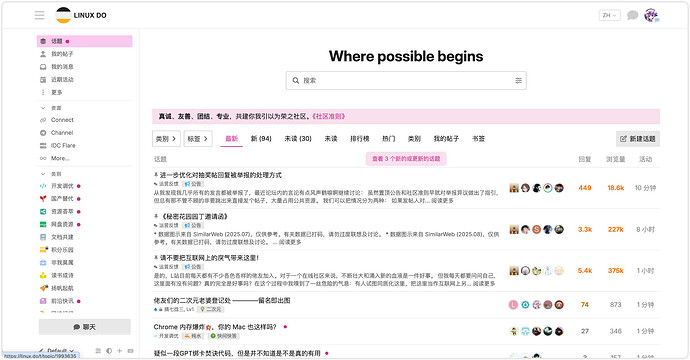This screenshot has height=360, width=690.
Task: Open topic 《秘密花园园丁邀请函》
Action: pyautogui.click(x=194, y=217)
